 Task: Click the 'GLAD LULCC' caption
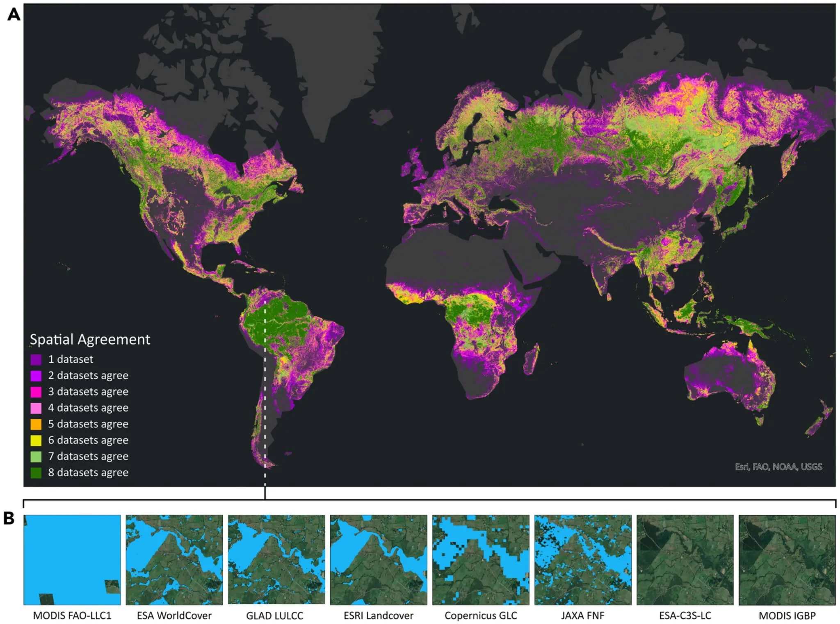[x=275, y=616]
